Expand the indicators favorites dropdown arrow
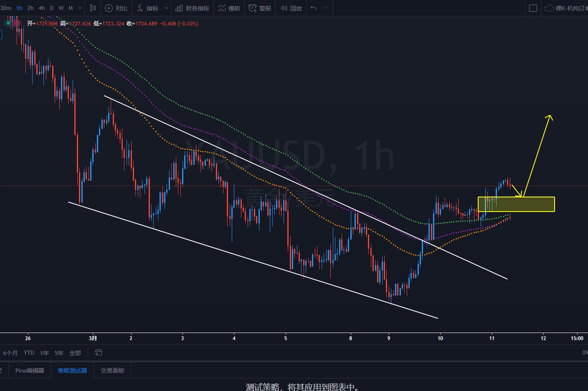This screenshot has height=391, width=588. click(x=167, y=8)
